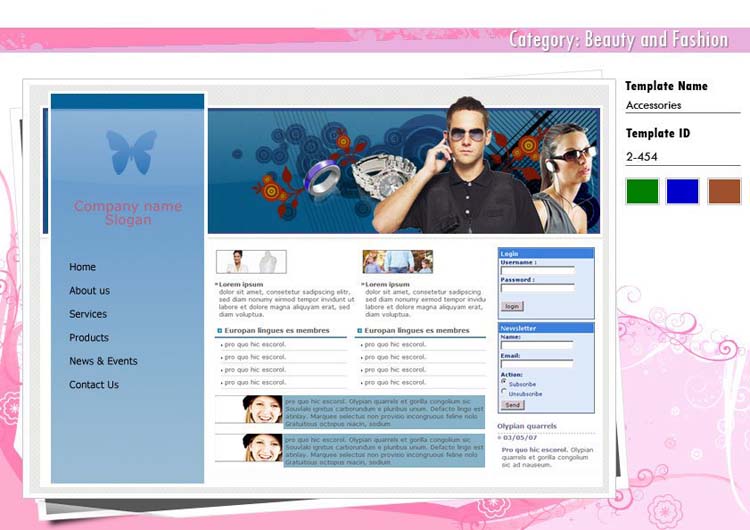Navigate to Products in sidebar

[89, 338]
